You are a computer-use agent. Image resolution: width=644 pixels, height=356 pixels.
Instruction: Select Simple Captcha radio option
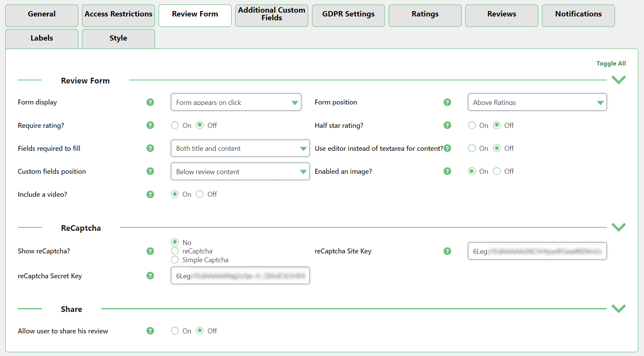175,260
